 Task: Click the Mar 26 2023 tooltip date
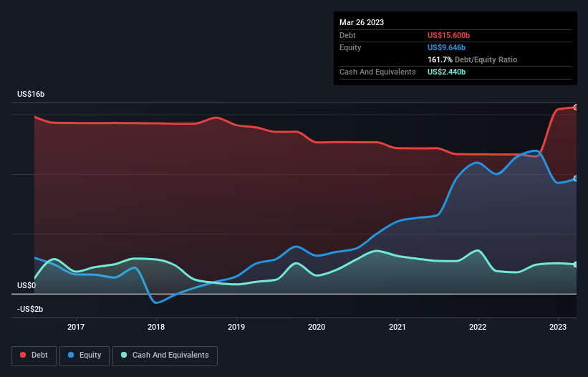[x=362, y=22]
